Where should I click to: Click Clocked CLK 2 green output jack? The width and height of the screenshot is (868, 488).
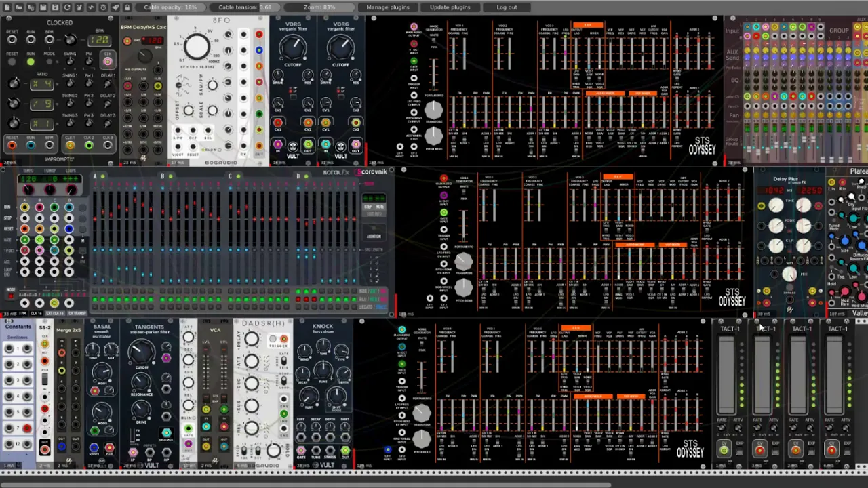[x=89, y=145]
